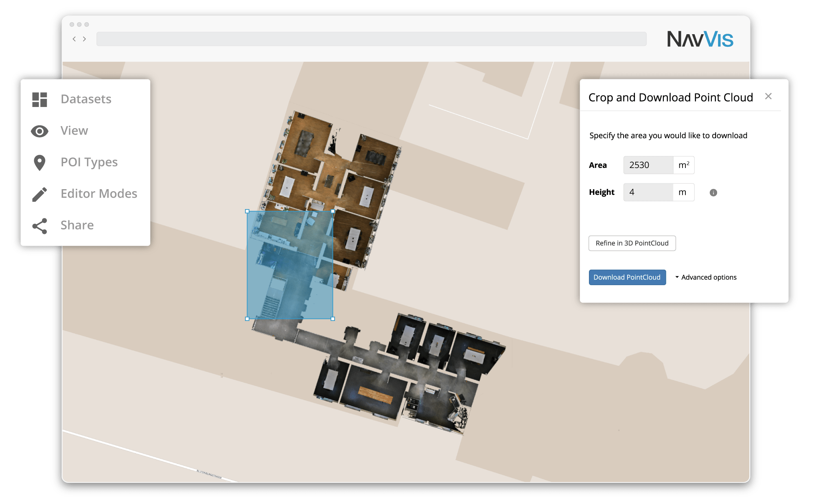Click Refine in 3D PointCloud button

632,243
